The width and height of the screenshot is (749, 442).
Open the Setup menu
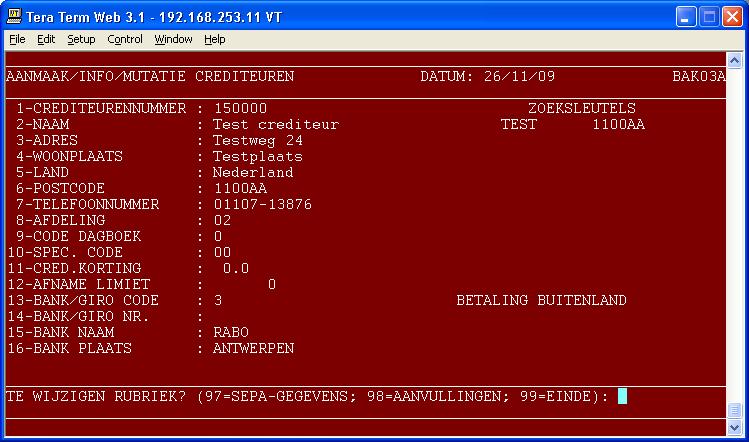click(x=81, y=39)
